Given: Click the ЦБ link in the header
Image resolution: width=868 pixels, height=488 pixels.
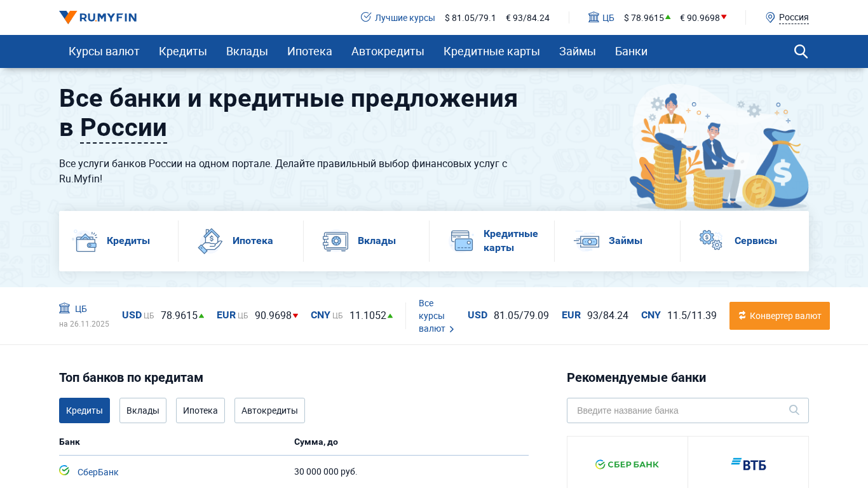Looking at the screenshot, I should [608, 18].
